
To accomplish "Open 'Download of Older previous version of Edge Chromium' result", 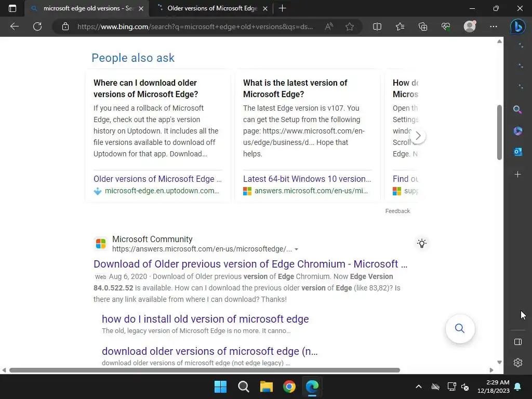I will (x=250, y=264).
